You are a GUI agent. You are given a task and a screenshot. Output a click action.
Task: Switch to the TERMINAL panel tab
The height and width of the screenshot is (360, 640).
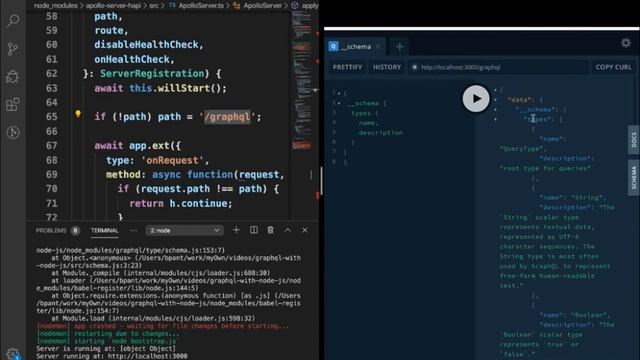pos(104,230)
